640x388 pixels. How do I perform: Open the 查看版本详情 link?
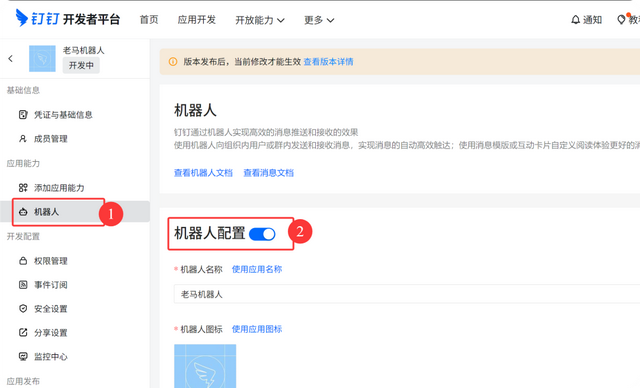tap(328, 62)
